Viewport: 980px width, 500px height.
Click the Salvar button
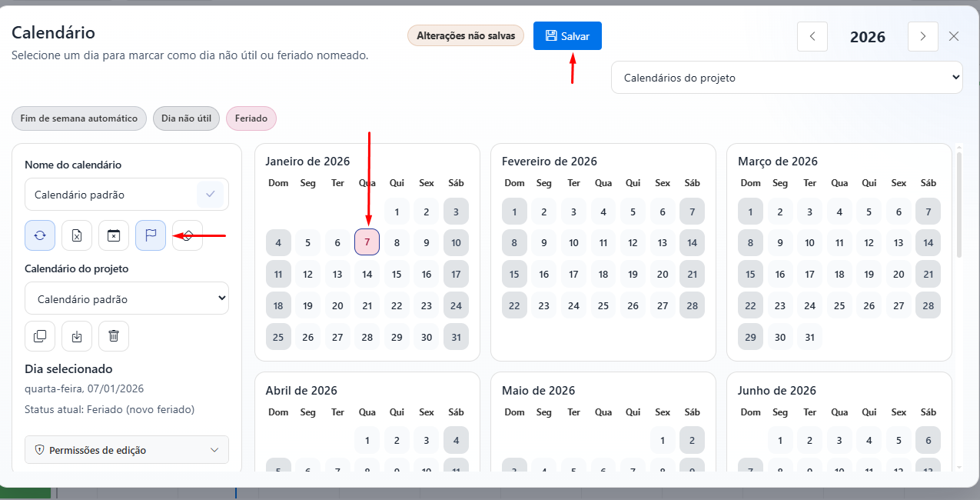click(567, 36)
